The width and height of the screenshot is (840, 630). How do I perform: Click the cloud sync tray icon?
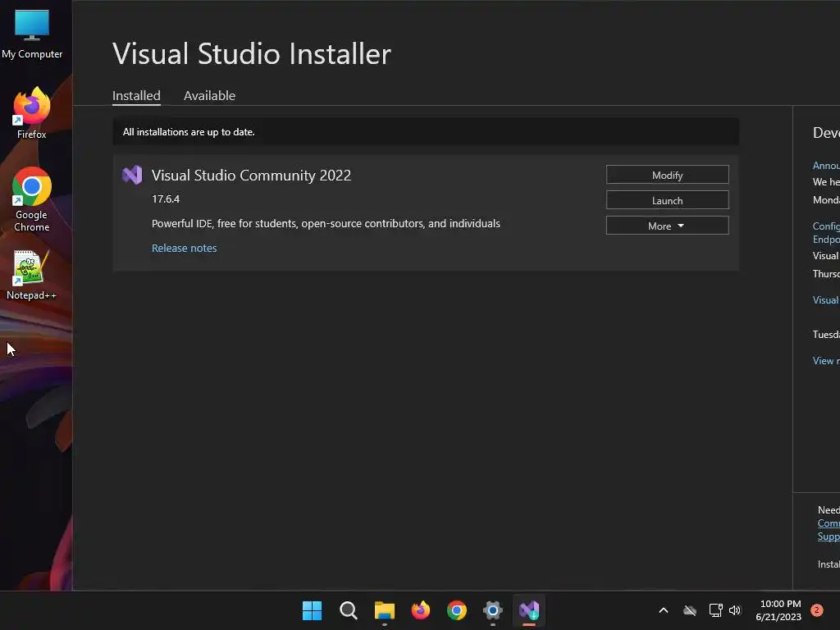click(x=689, y=610)
